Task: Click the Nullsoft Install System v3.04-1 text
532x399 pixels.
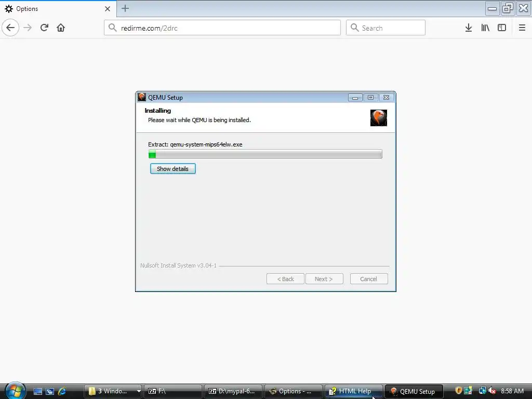Action: pyautogui.click(x=179, y=265)
